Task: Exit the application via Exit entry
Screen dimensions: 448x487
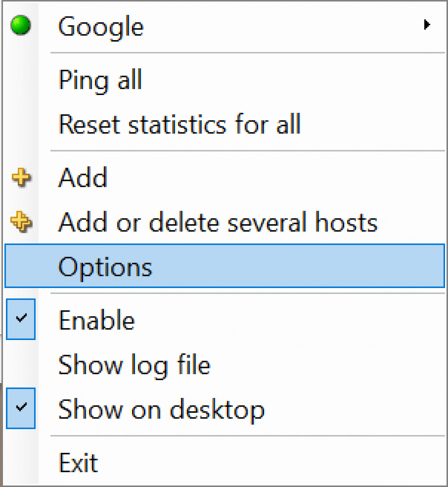Action: coord(78,462)
